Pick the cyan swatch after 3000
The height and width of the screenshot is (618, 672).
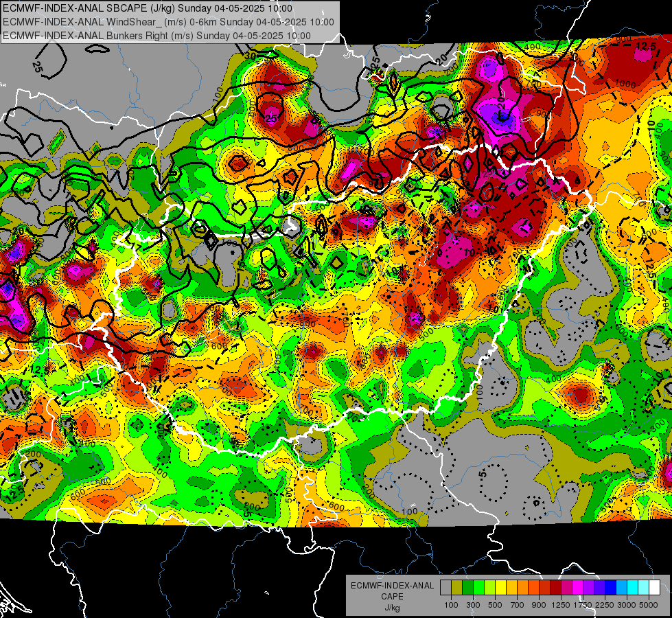633,587
